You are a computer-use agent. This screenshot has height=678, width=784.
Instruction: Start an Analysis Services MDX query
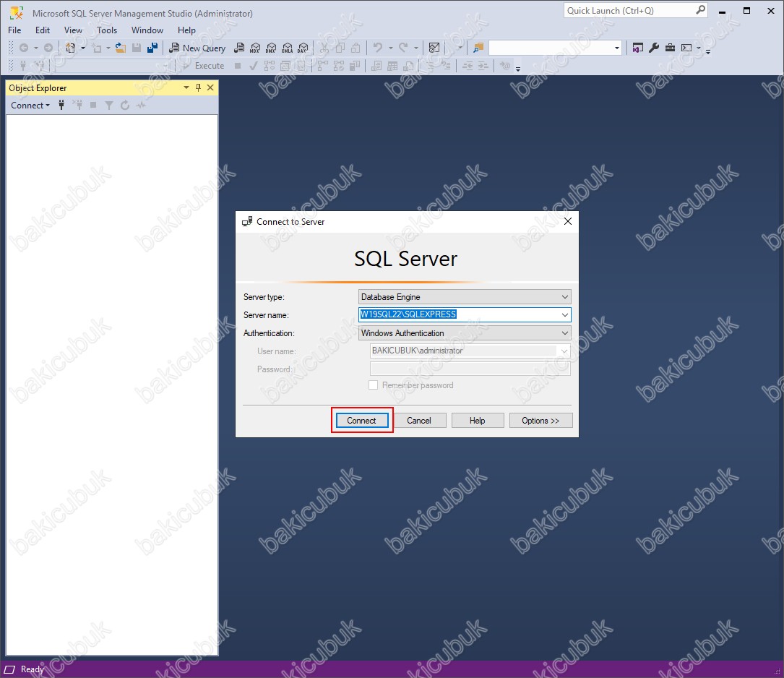pos(255,48)
